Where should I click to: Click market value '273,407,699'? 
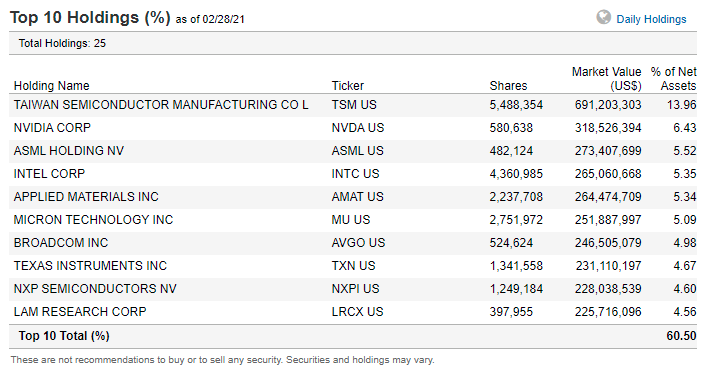[608, 151]
